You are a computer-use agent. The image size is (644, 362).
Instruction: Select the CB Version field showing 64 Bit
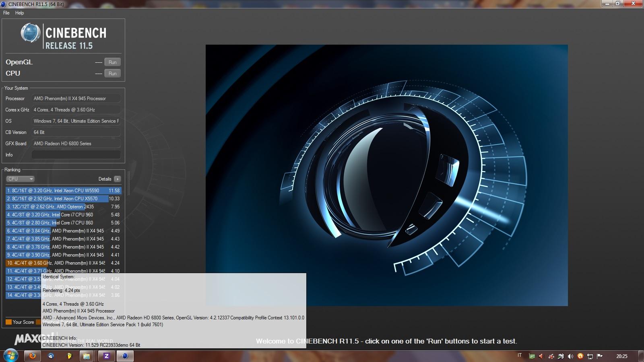coord(76,132)
